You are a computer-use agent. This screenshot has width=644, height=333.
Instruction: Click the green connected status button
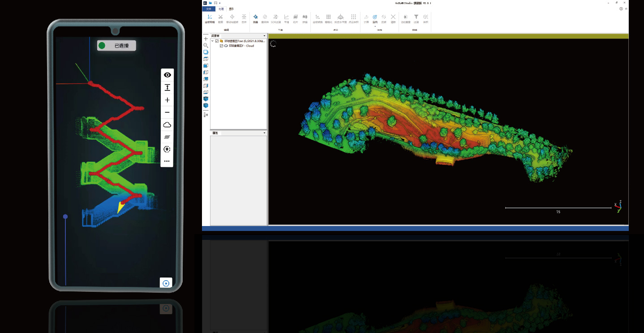point(116,46)
